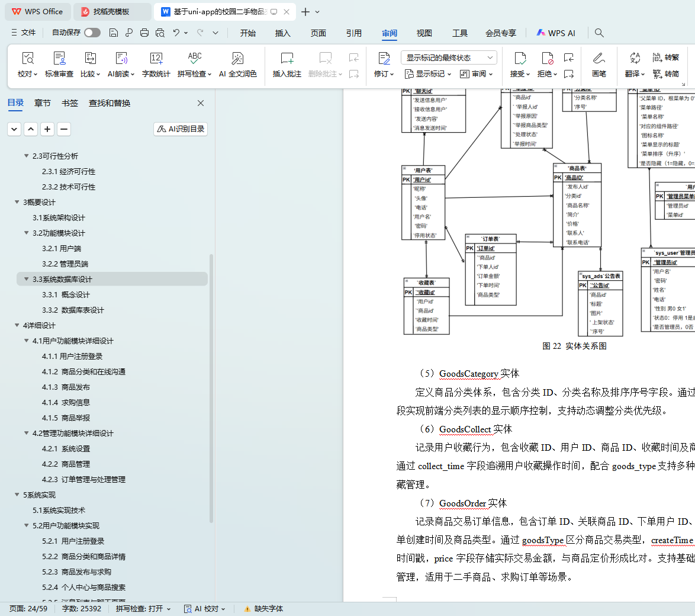Click the 转繁 convert to traditional button

coord(666,57)
